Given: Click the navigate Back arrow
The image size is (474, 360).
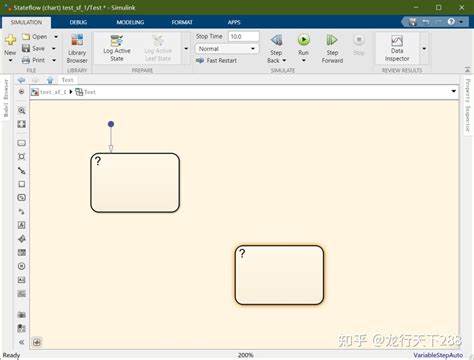Looking at the screenshot, I should pyautogui.click(x=22, y=80).
